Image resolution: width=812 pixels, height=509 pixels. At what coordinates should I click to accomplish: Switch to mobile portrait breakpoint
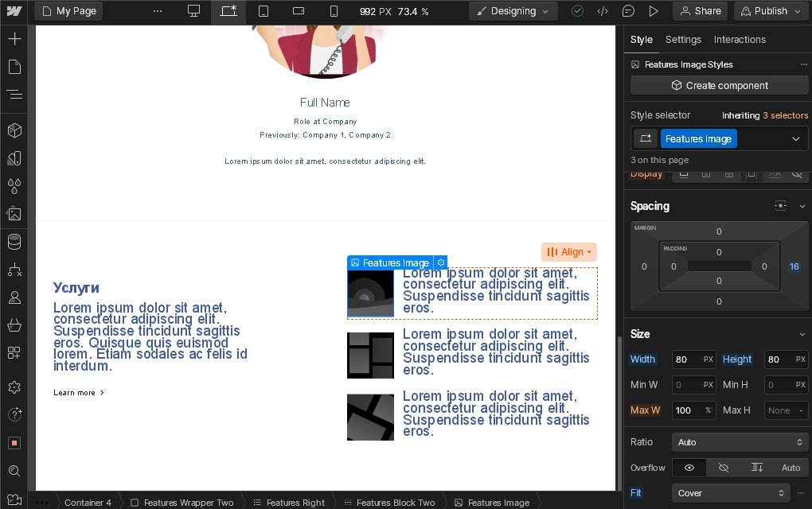(334, 11)
